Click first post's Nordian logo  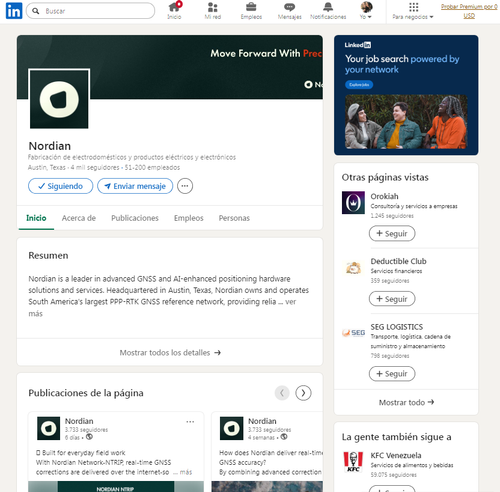click(x=49, y=428)
